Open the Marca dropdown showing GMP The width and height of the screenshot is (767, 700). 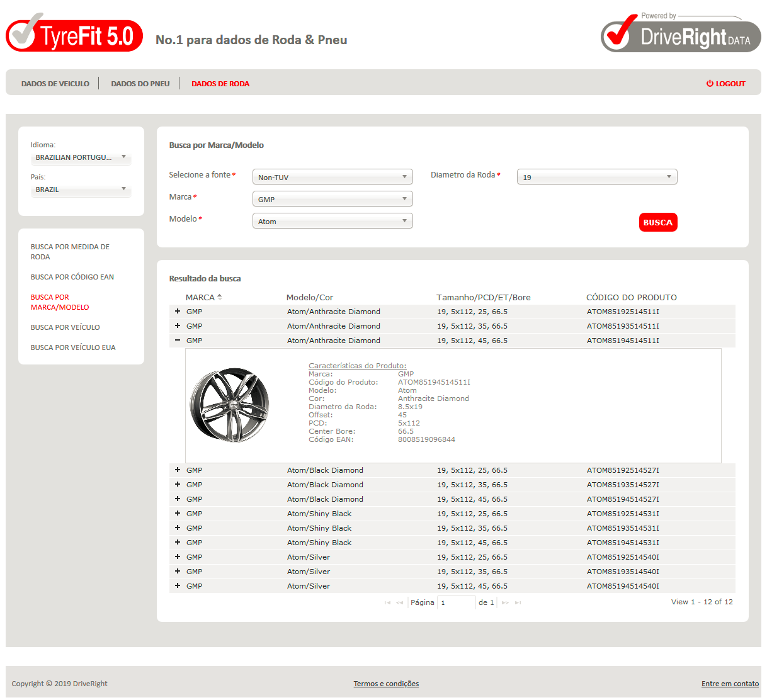pyautogui.click(x=332, y=199)
